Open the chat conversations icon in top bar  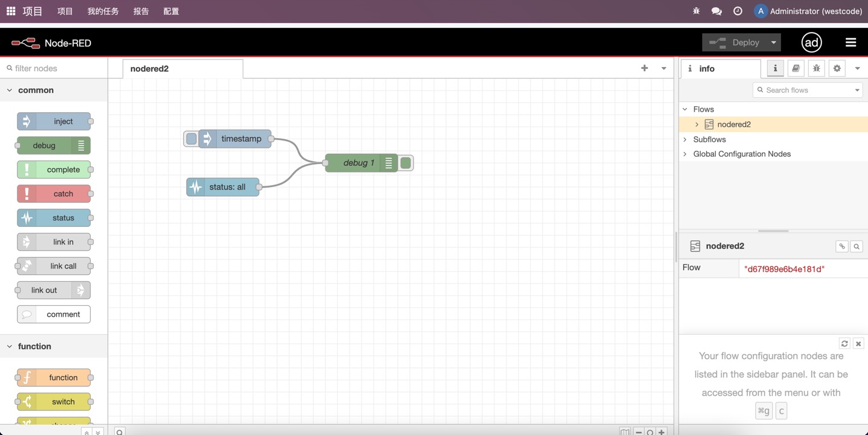click(x=716, y=11)
